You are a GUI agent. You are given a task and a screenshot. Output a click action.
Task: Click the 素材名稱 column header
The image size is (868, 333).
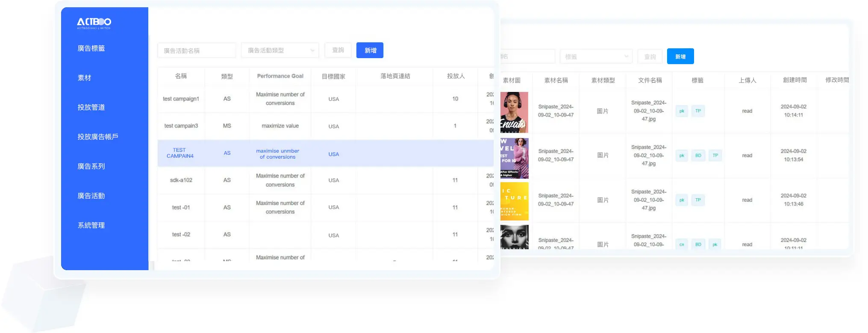click(x=556, y=80)
